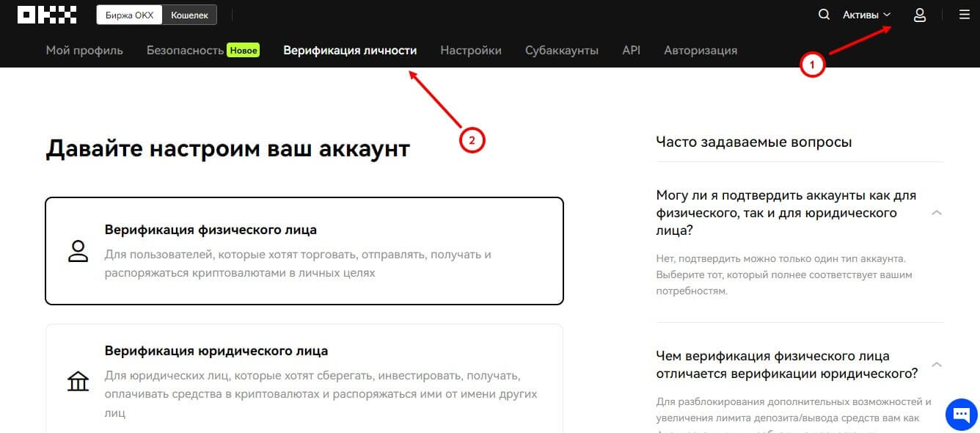Open the API tab
This screenshot has height=433, width=980.
(631, 51)
